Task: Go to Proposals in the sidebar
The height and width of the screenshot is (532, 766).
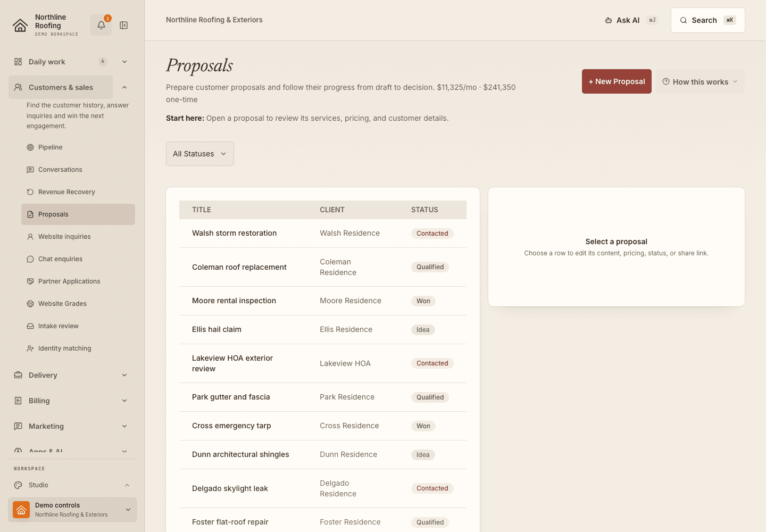Action: 78,214
